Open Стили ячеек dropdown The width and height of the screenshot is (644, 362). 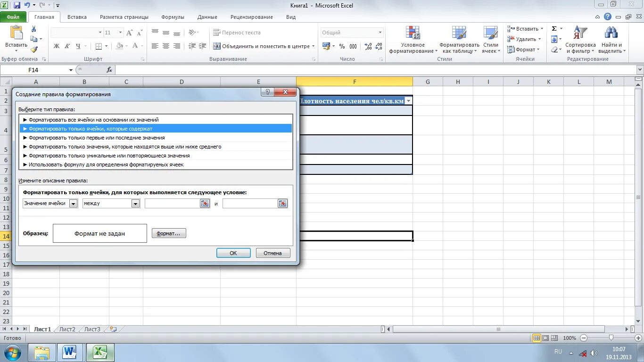tap(491, 40)
